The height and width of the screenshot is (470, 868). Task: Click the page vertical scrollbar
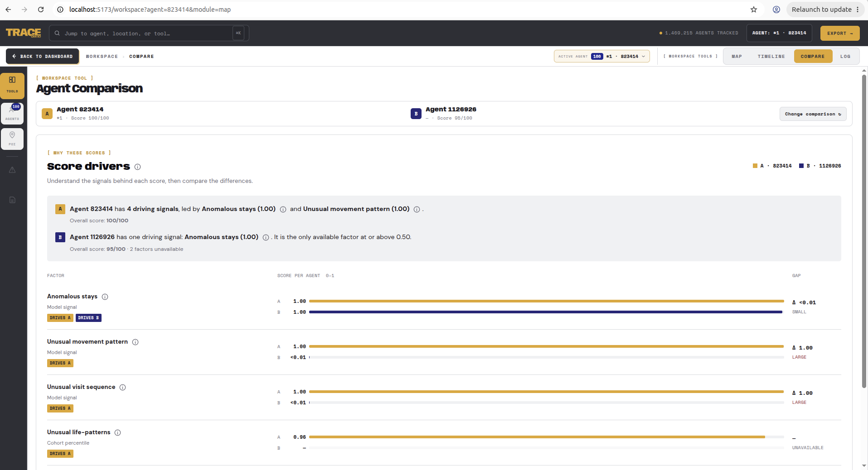tap(864, 231)
